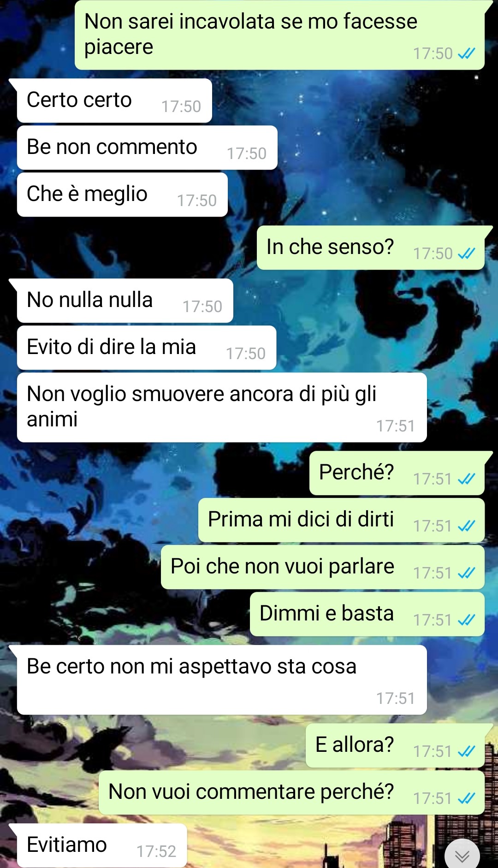
Task: Tap blue double ticks on 'Perché?' message
Action: click(466, 478)
